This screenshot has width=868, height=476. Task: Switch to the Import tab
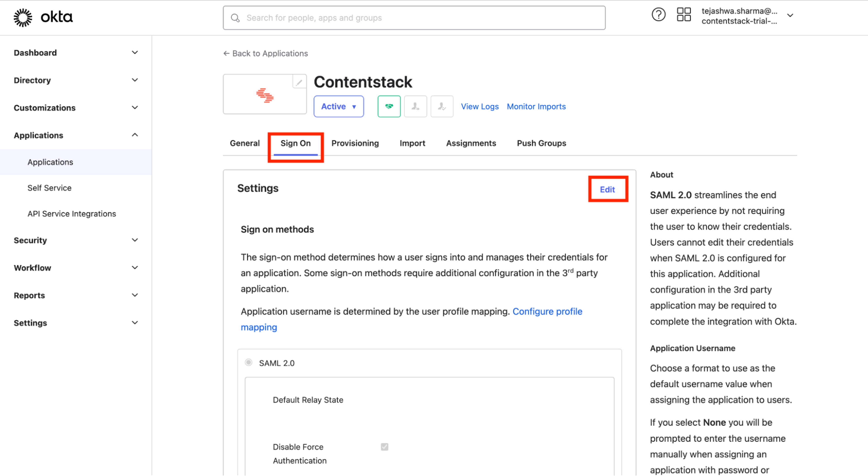[413, 143]
